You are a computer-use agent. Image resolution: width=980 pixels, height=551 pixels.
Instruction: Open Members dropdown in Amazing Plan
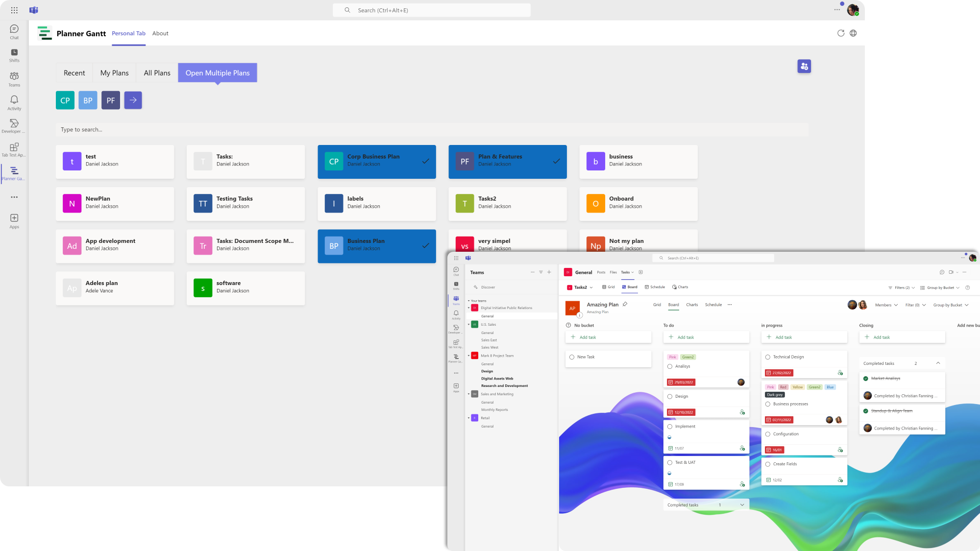point(886,305)
